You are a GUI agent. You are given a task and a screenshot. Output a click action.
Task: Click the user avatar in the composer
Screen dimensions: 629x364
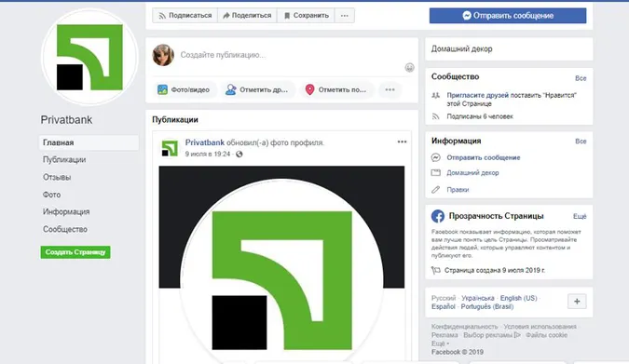(163, 55)
